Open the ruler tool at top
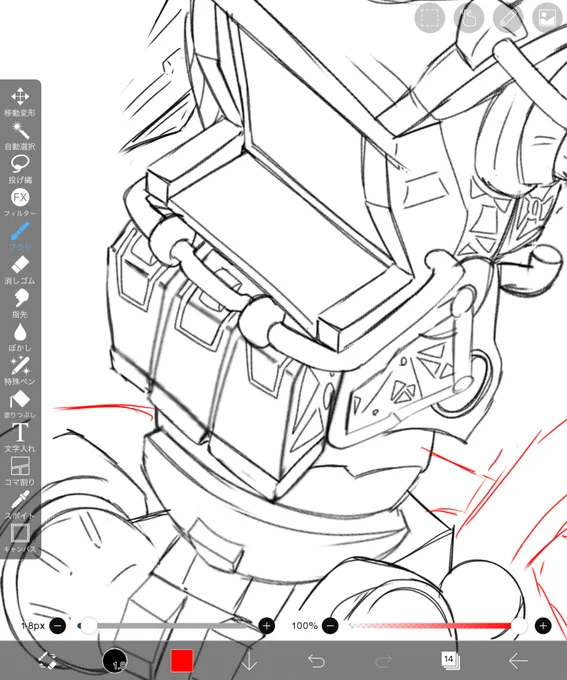Image resolution: width=567 pixels, height=680 pixels. click(x=508, y=18)
